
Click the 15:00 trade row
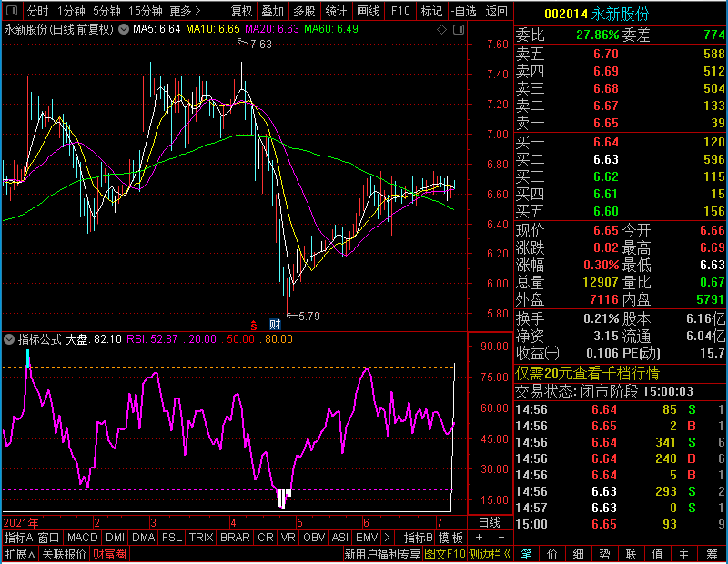[x=620, y=524]
